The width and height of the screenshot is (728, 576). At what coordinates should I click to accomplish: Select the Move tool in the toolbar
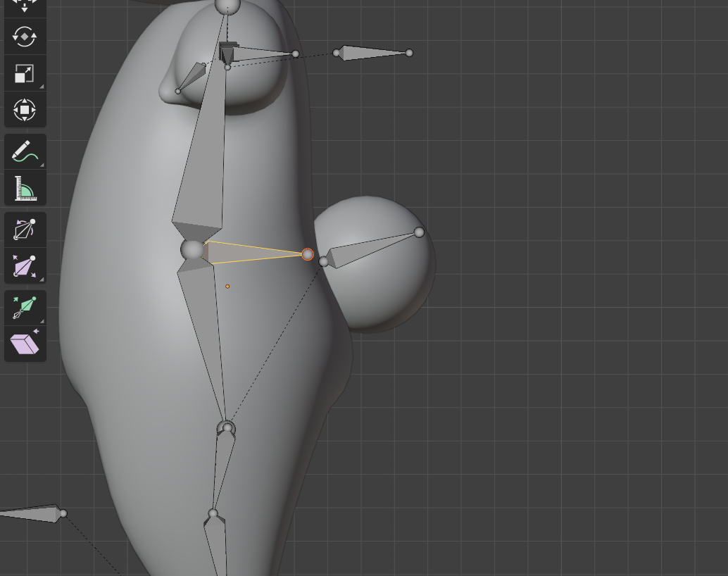[x=25, y=6]
